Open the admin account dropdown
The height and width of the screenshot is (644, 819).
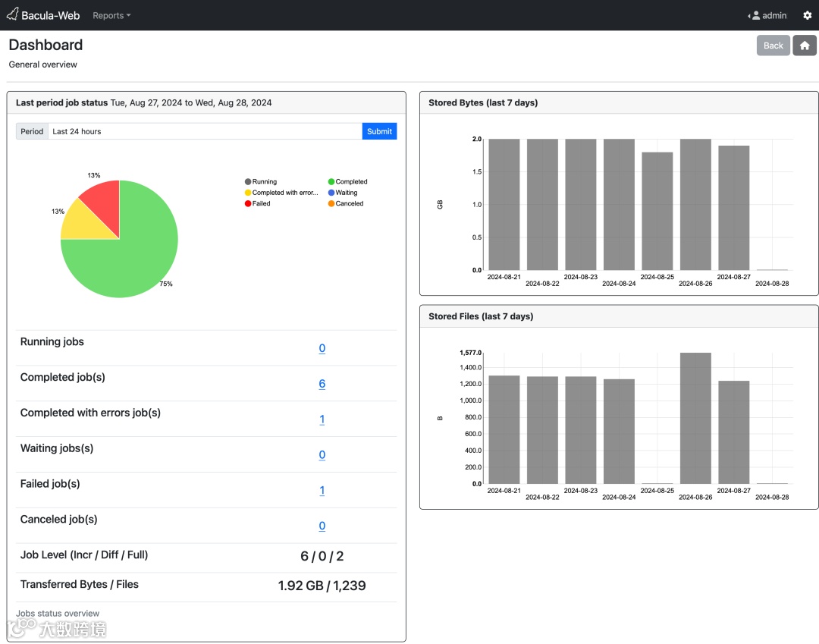tap(767, 15)
